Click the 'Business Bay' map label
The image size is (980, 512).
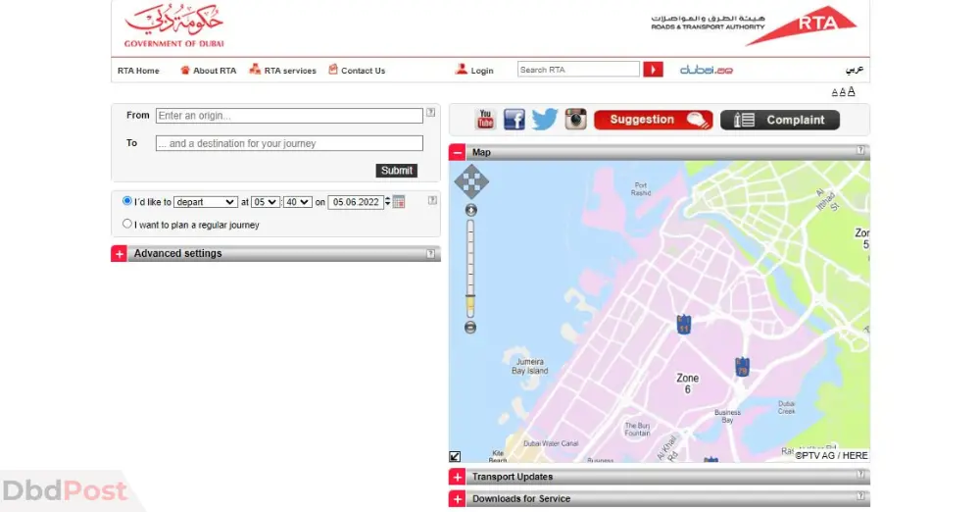727,416
